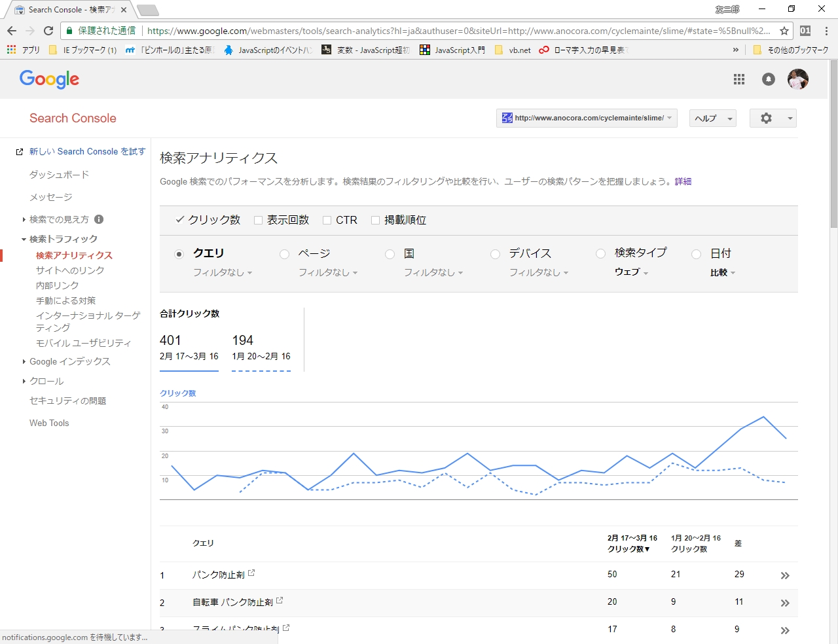Image resolution: width=838 pixels, height=644 pixels.
Task: Sort by 2月17〜3月16 クリック数 column
Action: (632, 543)
